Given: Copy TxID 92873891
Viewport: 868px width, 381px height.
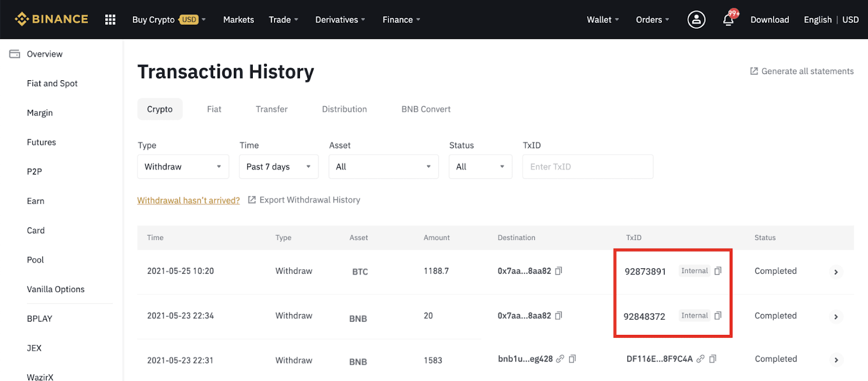Looking at the screenshot, I should [718, 271].
